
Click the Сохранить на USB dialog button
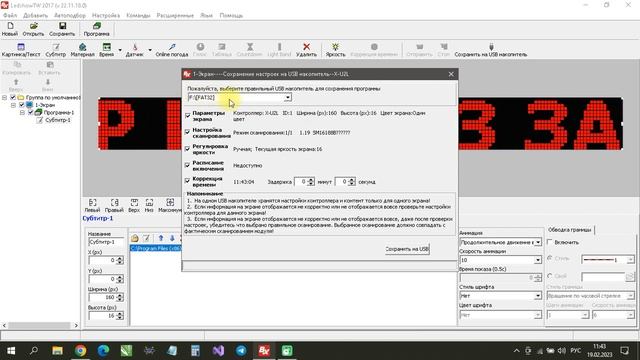click(407, 249)
